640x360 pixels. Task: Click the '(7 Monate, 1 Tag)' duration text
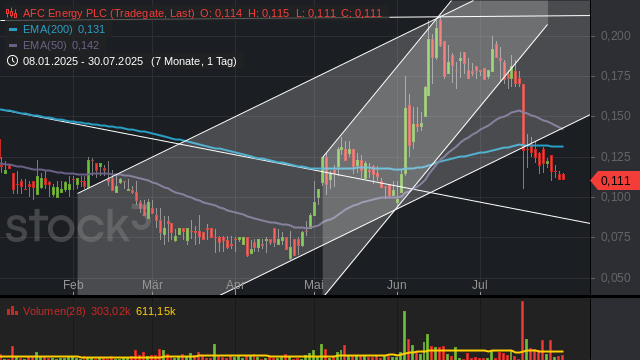[194, 61]
